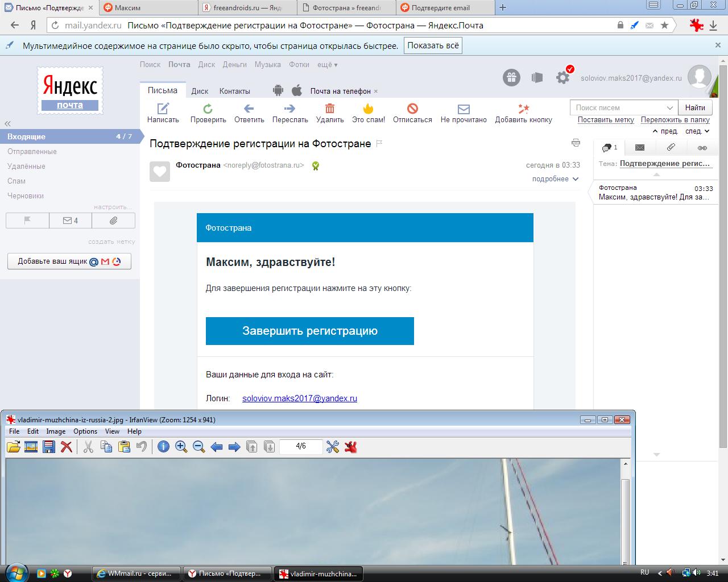Click Переложить в папку link
The image size is (728, 582).
pos(675,120)
